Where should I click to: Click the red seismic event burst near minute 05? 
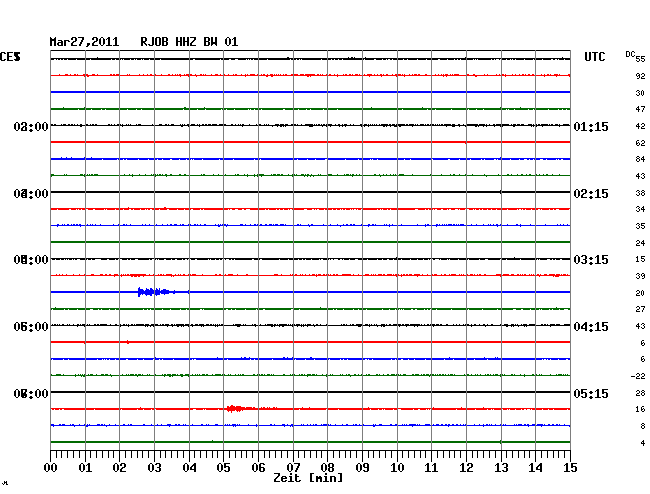coord(240,409)
